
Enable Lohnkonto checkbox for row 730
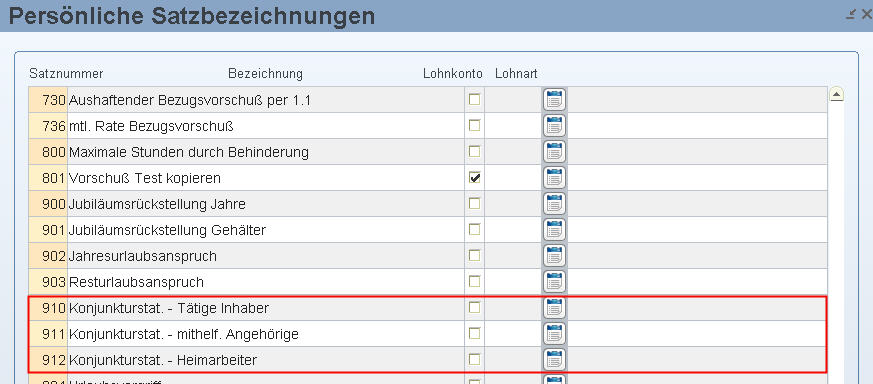click(x=474, y=100)
